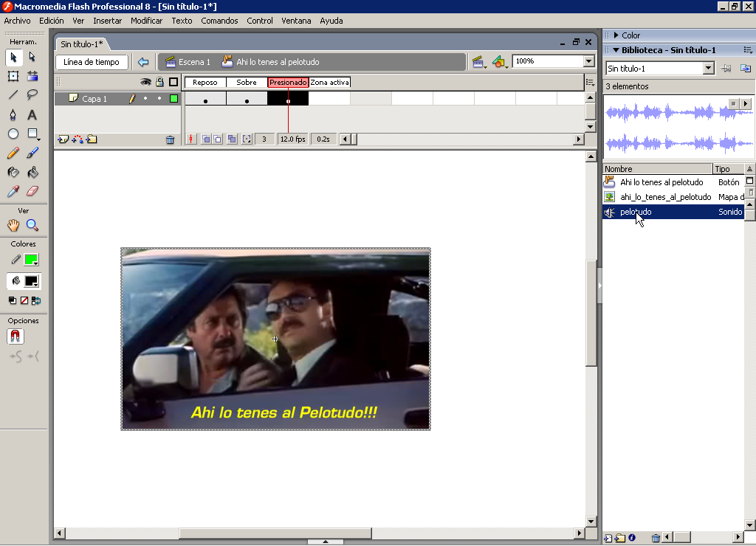Open Library item properties info icon
The width and height of the screenshot is (756, 546).
tap(632, 537)
